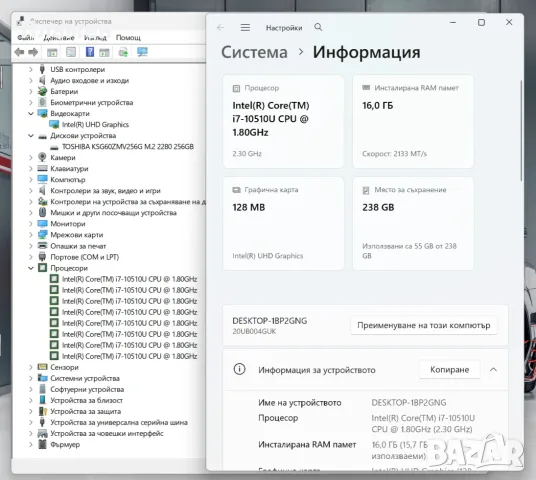
Task: Click the Инсталирана RAM памет card
Action: click(x=413, y=121)
